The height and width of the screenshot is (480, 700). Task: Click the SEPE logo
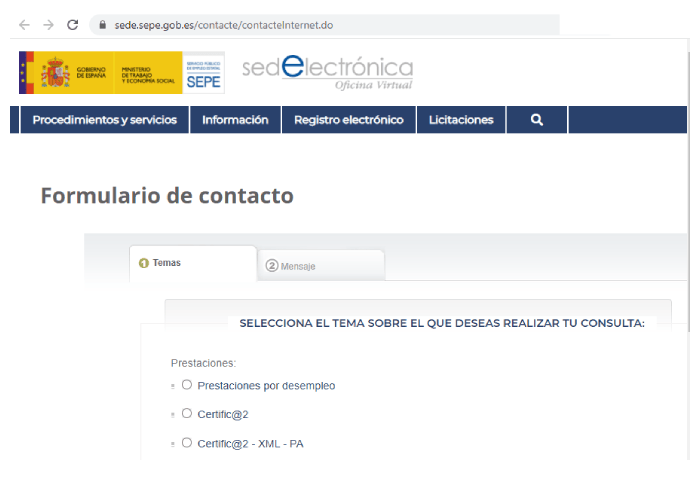tap(204, 73)
